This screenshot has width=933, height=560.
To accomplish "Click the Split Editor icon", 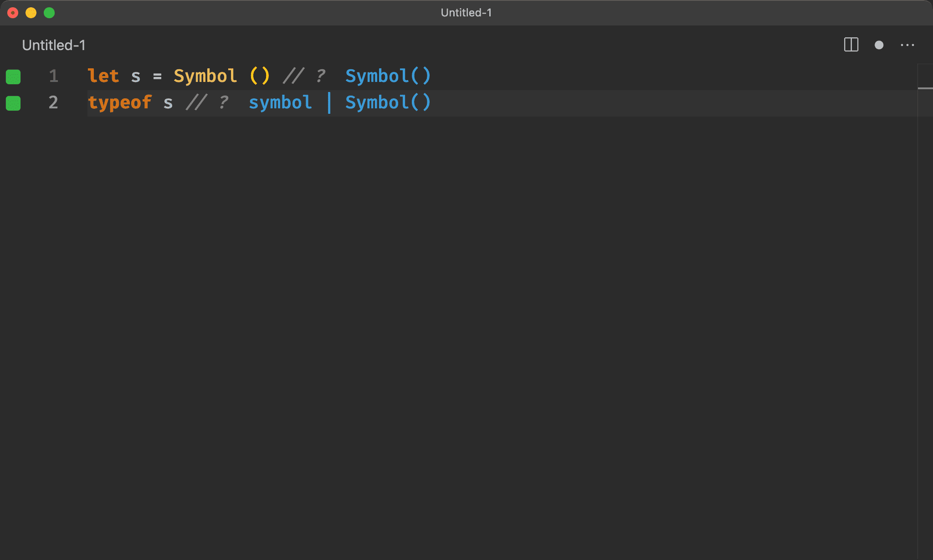I will click(851, 45).
